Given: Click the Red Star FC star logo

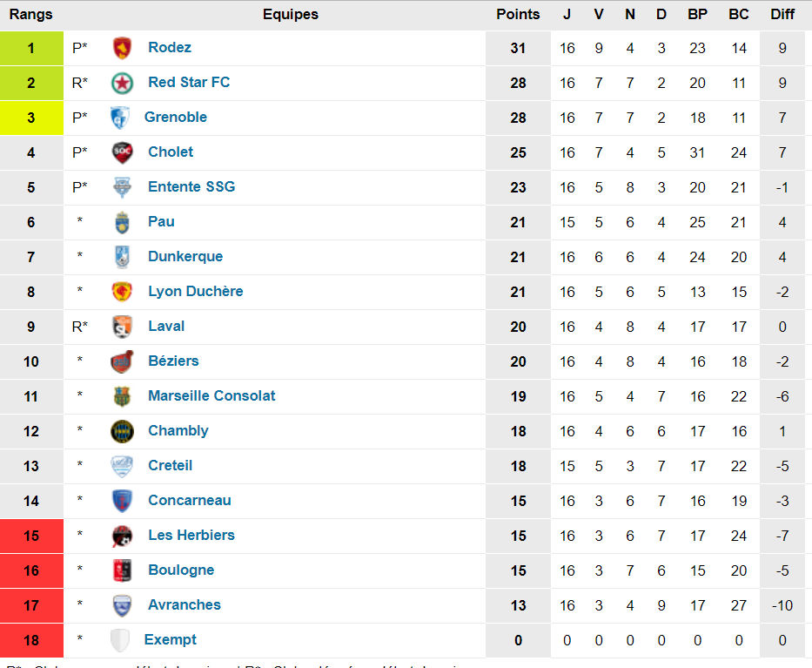Looking at the screenshot, I should tap(123, 83).
